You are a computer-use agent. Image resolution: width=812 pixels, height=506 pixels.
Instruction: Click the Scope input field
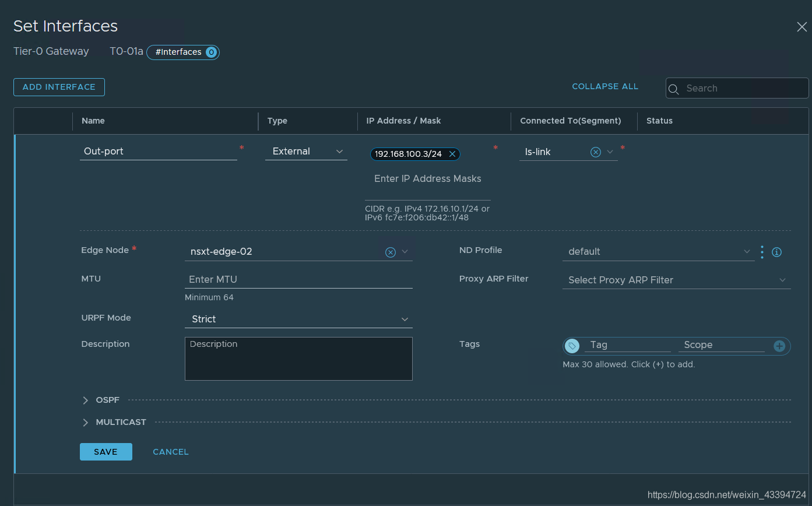[x=721, y=345]
